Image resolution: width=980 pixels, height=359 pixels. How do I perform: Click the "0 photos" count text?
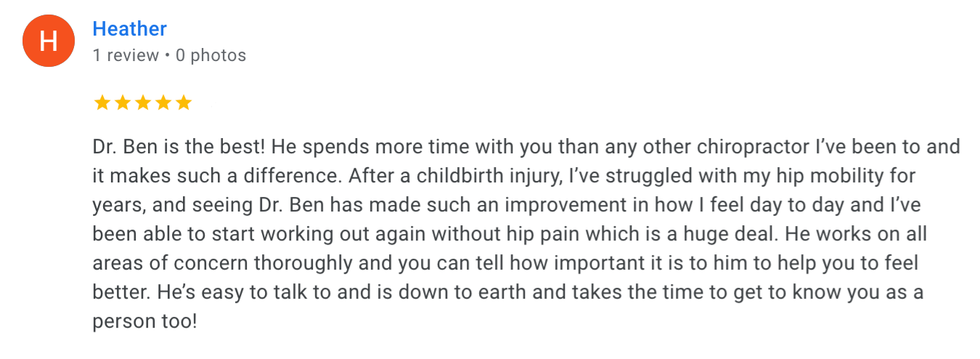coord(211,55)
